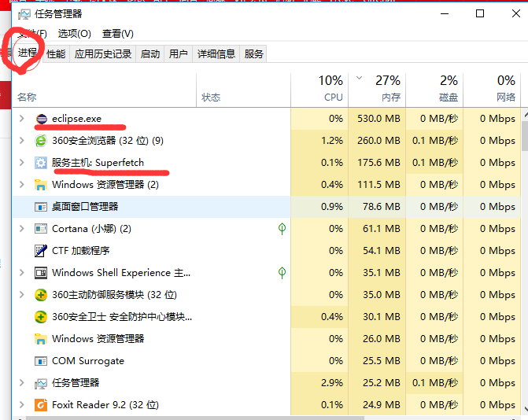Click the Windows 资源管理器 (2) folder icon

tap(41, 185)
